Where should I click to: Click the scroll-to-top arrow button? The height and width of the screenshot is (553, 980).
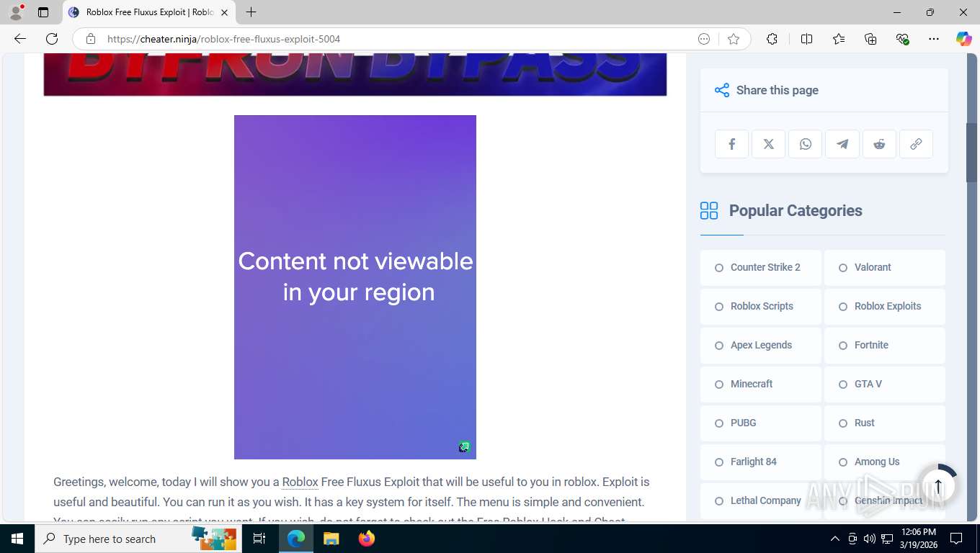pyautogui.click(x=938, y=486)
